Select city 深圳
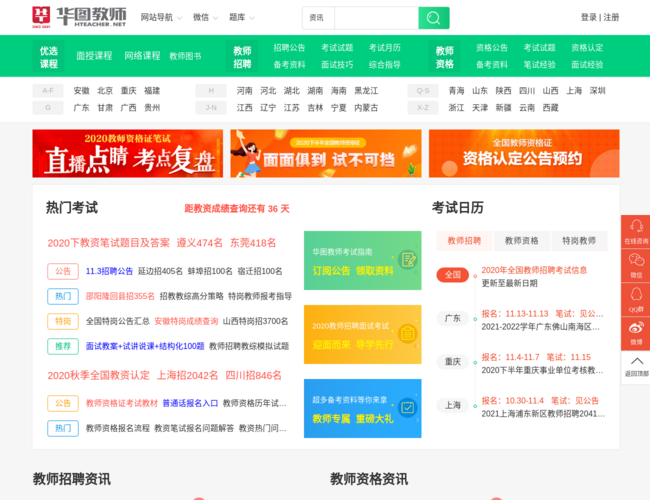650x500 pixels. pos(597,91)
